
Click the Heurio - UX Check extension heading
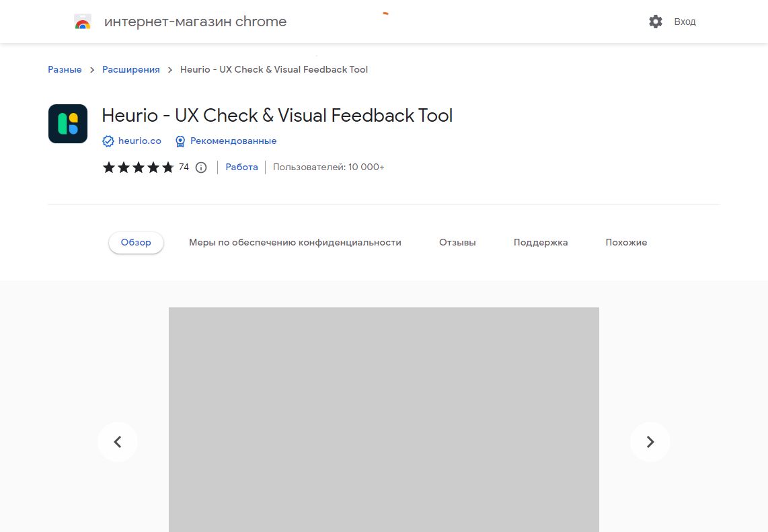[277, 116]
